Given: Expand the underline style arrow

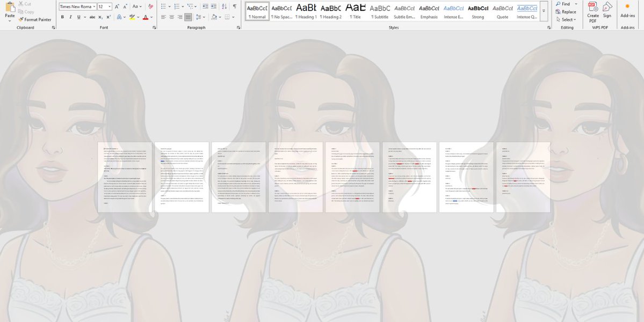Looking at the screenshot, I should (x=85, y=17).
